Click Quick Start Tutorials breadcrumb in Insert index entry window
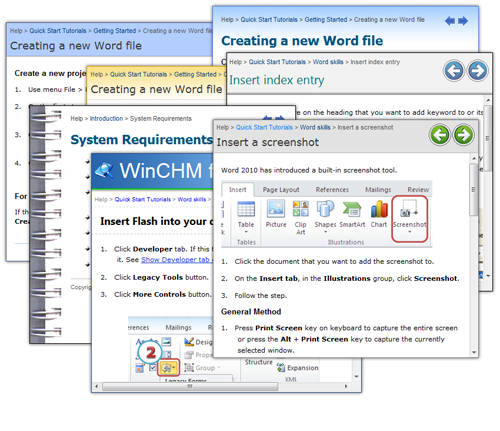 click(277, 62)
